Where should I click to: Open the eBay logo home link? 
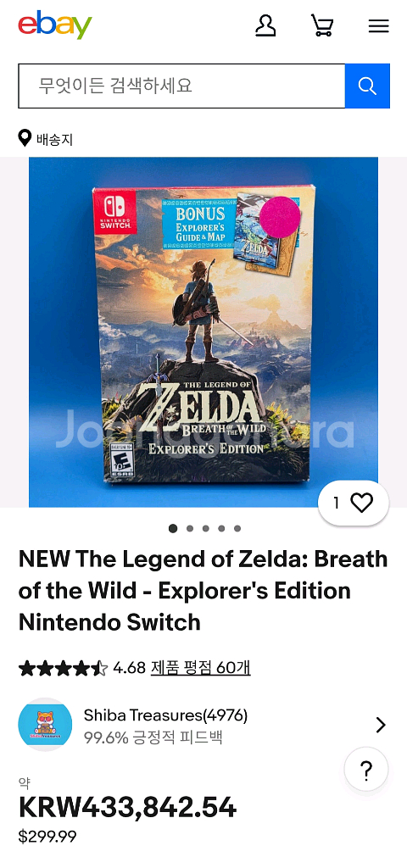55,25
